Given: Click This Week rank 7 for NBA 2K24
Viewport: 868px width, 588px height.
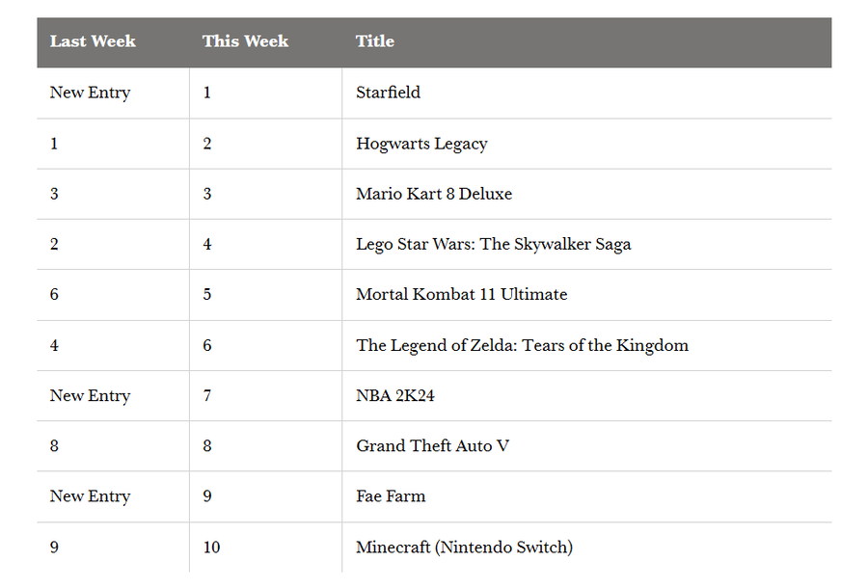Looking at the screenshot, I should click(x=207, y=395).
